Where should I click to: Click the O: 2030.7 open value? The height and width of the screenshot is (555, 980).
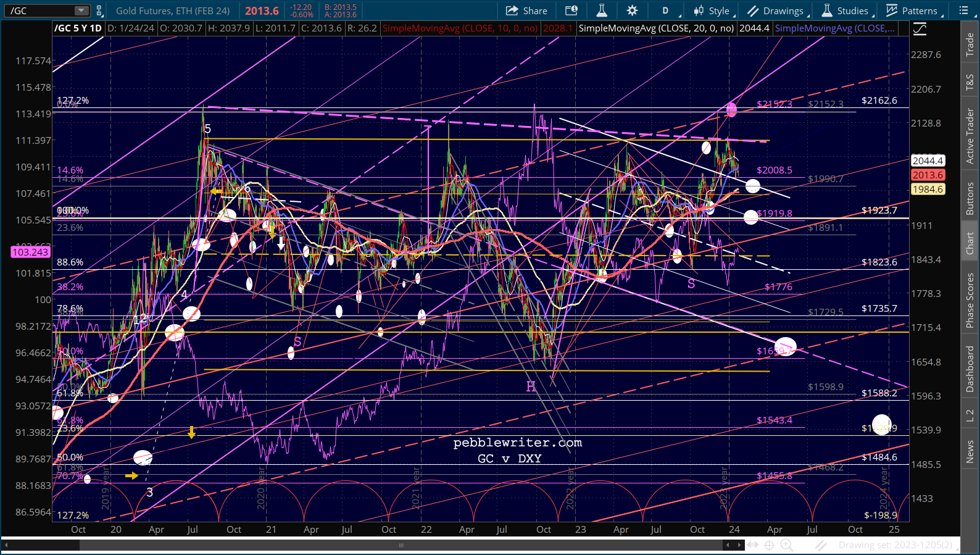[180, 28]
